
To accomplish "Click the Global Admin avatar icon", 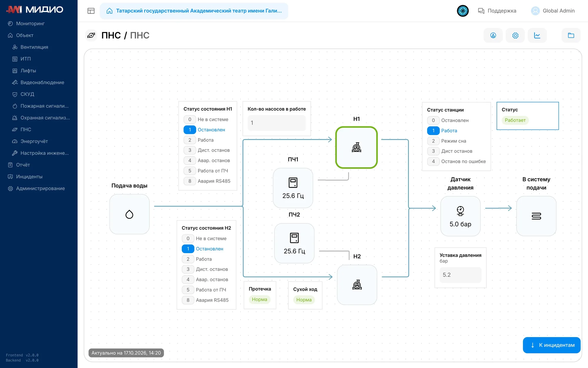I will 535,11.
